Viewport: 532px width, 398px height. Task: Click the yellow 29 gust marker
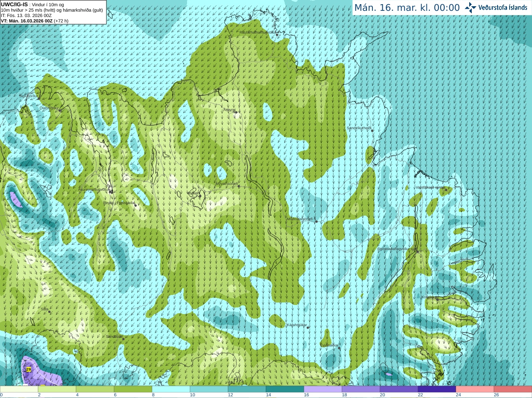pos(28,369)
